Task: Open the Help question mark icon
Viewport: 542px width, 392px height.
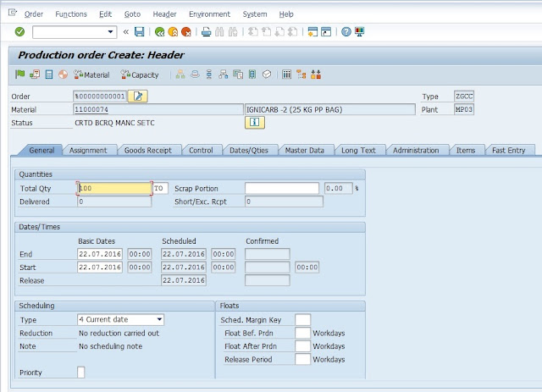Action: pos(346,32)
